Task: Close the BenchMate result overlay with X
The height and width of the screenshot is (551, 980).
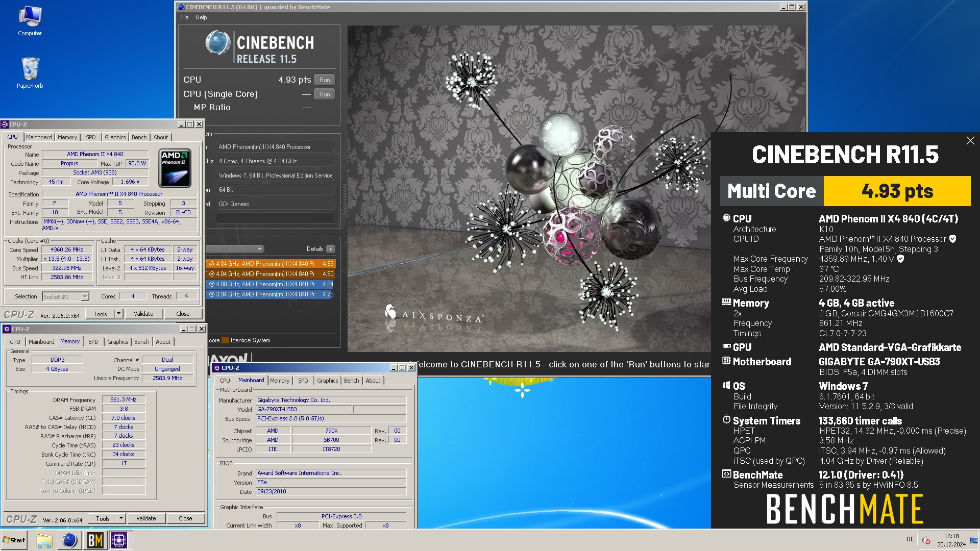Action: coord(970,141)
